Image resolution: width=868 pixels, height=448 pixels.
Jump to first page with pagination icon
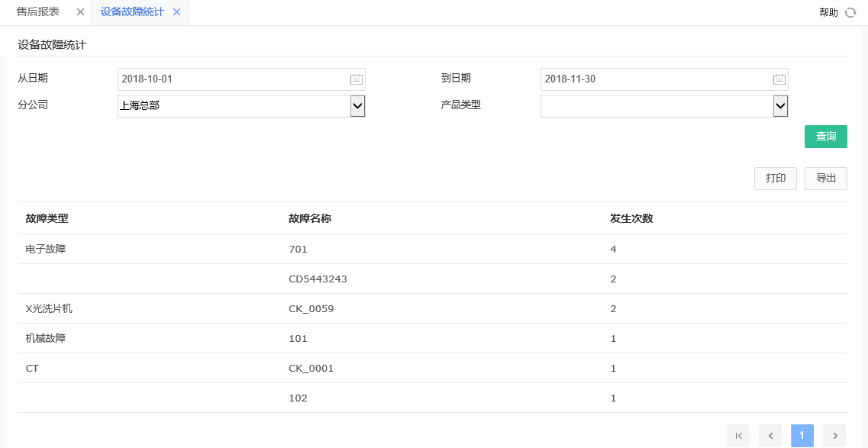[x=738, y=435]
